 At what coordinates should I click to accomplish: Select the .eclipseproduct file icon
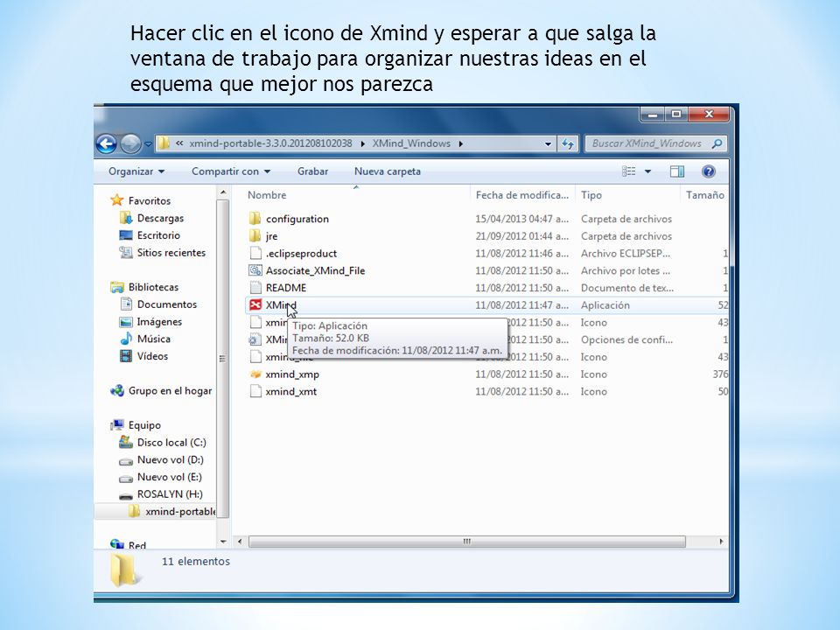click(255, 254)
